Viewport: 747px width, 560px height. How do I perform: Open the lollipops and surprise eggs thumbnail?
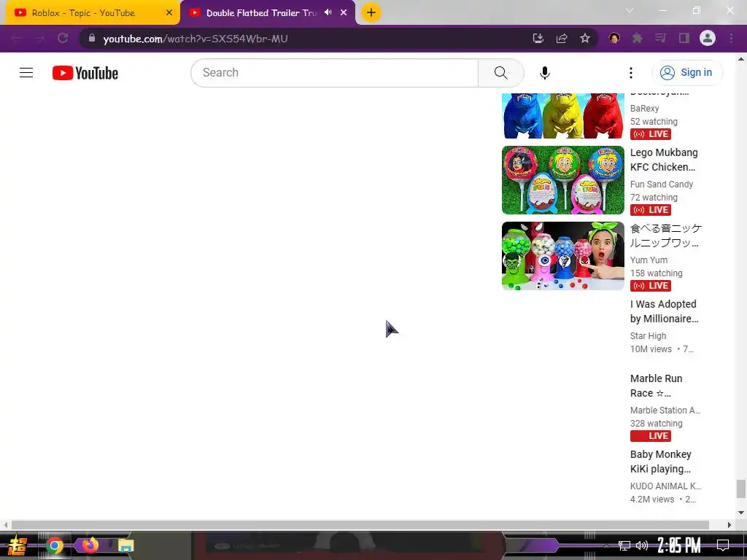pos(562,180)
